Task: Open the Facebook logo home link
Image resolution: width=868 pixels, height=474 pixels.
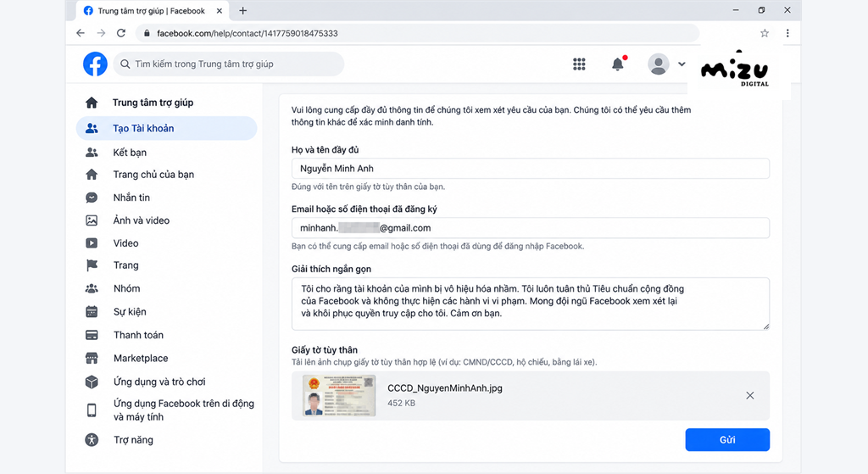Action: click(x=95, y=64)
